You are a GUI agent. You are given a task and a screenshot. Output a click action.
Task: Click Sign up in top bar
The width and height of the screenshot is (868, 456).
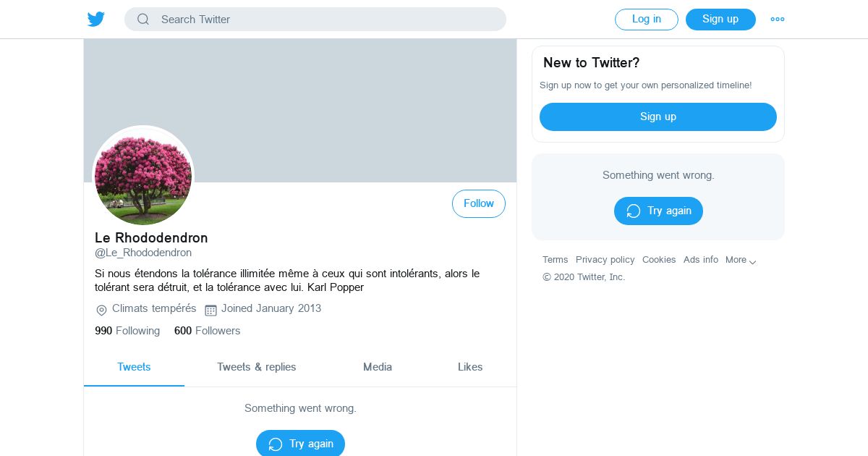(720, 20)
